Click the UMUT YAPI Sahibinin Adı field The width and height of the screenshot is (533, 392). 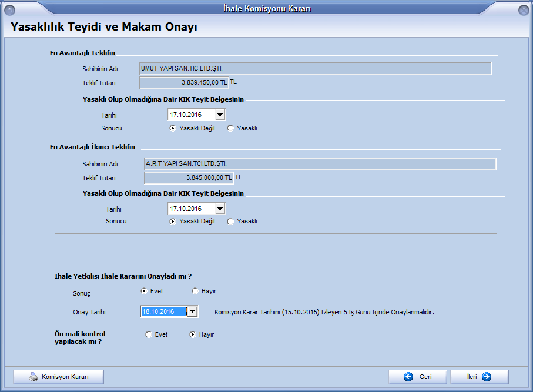[314, 69]
